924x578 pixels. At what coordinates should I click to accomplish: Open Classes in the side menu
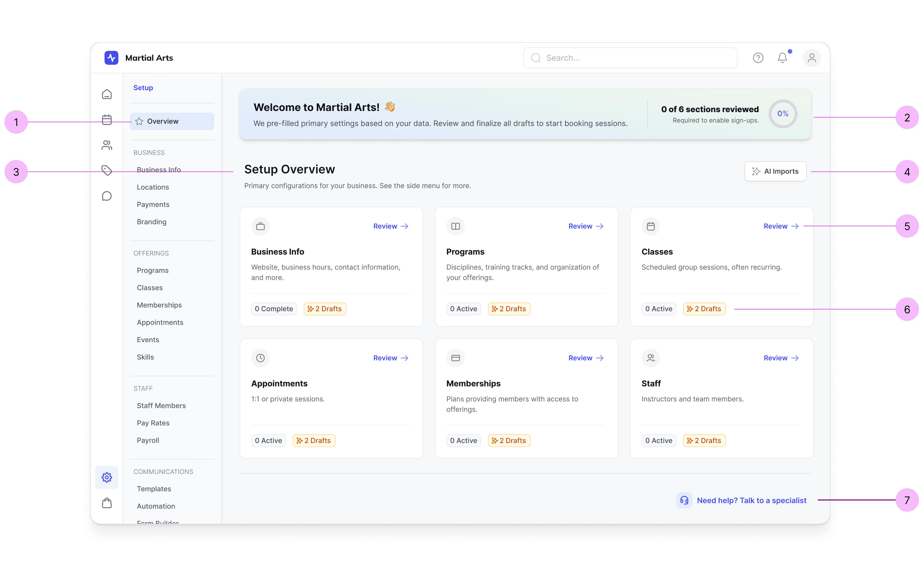(150, 288)
